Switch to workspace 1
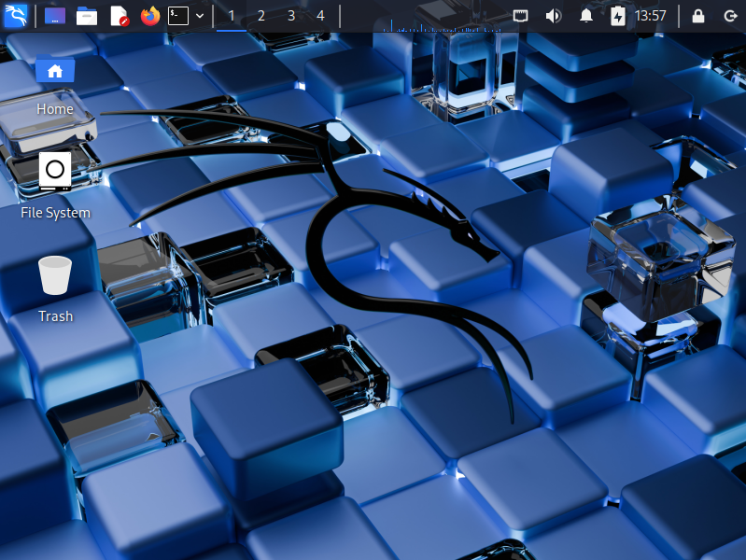Viewport: 746px width, 560px height. 232,16
